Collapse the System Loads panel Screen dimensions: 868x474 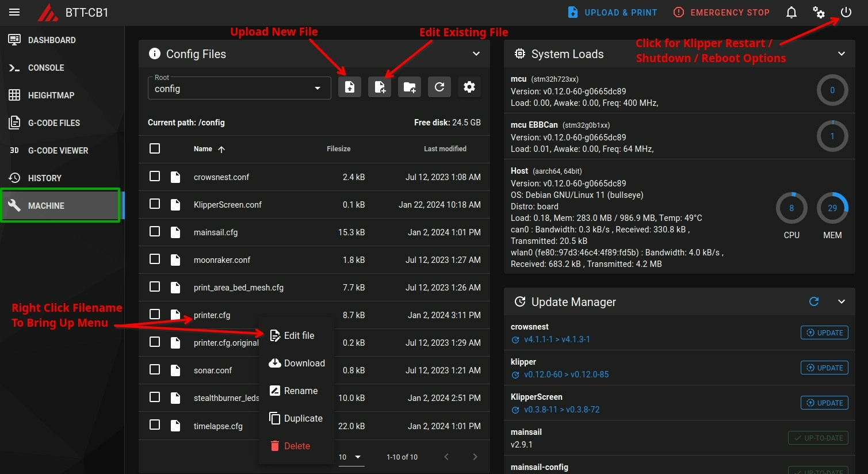pyautogui.click(x=842, y=53)
